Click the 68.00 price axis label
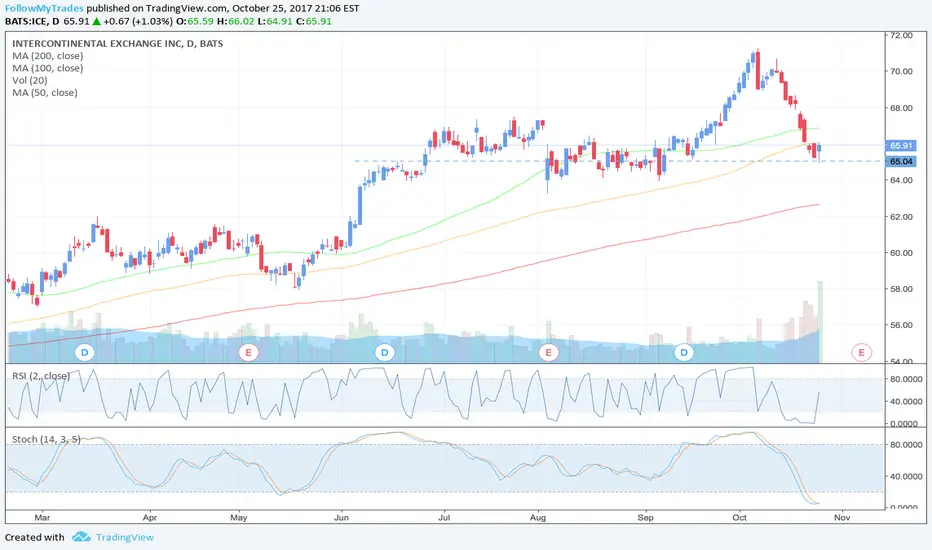Image resolution: width=932 pixels, height=550 pixels. (901, 108)
